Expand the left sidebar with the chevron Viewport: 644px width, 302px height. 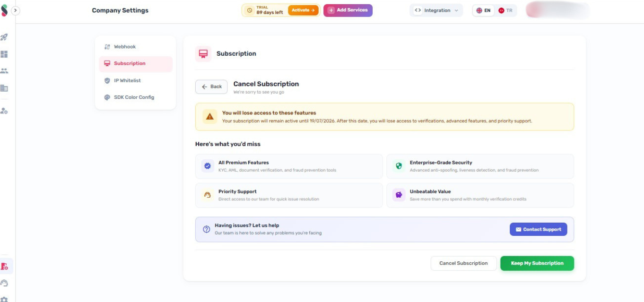(16, 10)
